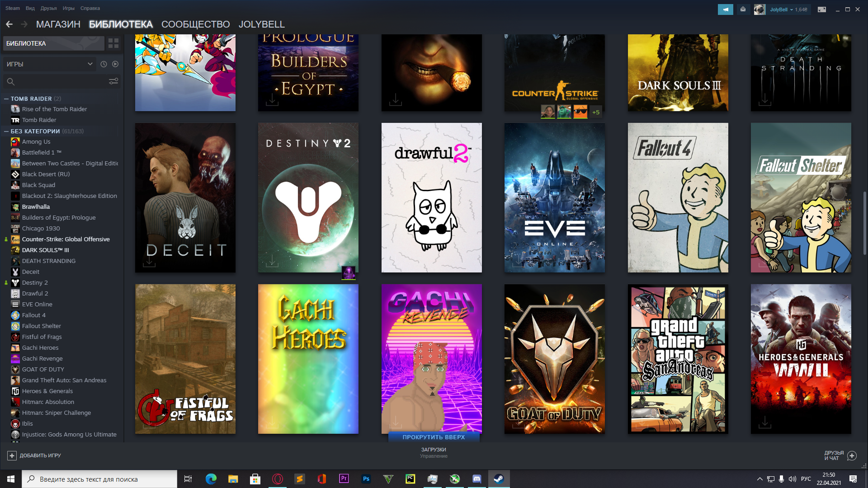
Task: Click the +5 friends playing badge
Action: (x=596, y=112)
